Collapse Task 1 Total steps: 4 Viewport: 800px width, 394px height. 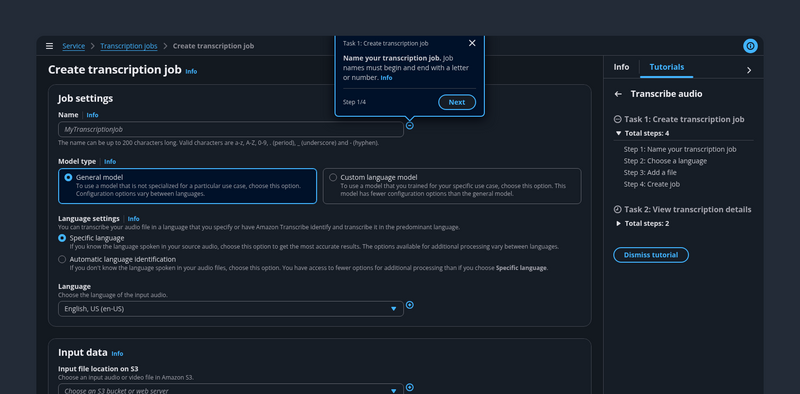click(x=642, y=133)
